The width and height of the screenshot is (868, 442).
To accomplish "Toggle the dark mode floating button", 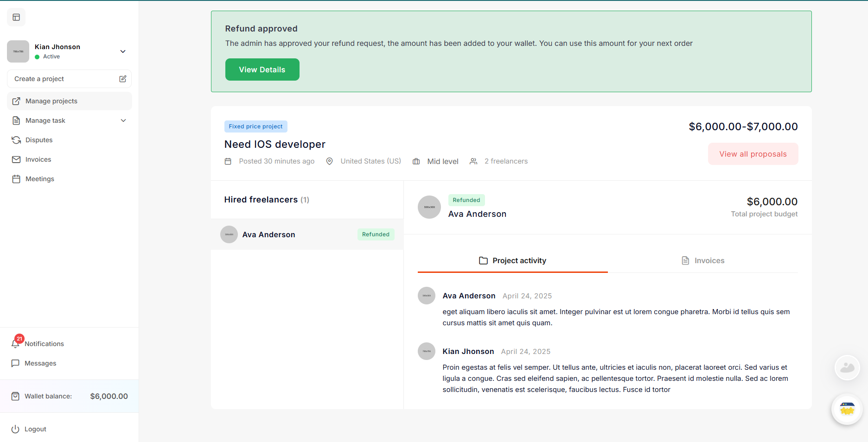I will (x=847, y=368).
